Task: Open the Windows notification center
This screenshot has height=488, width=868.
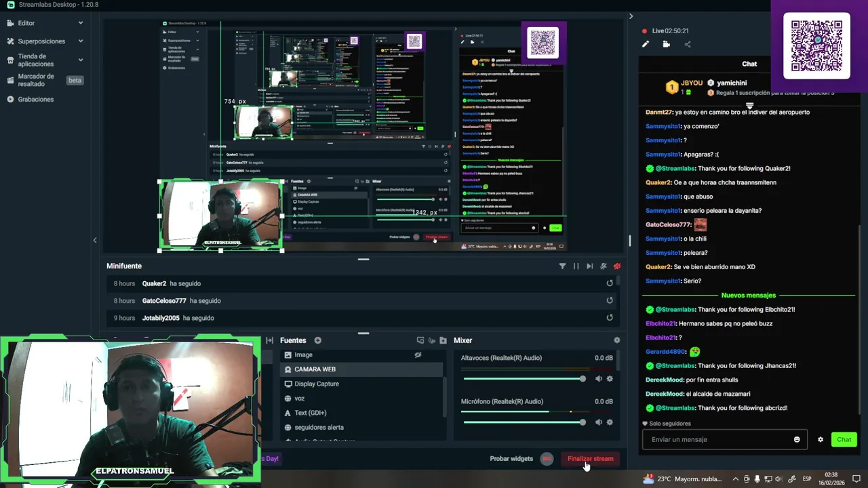Action: (856, 479)
